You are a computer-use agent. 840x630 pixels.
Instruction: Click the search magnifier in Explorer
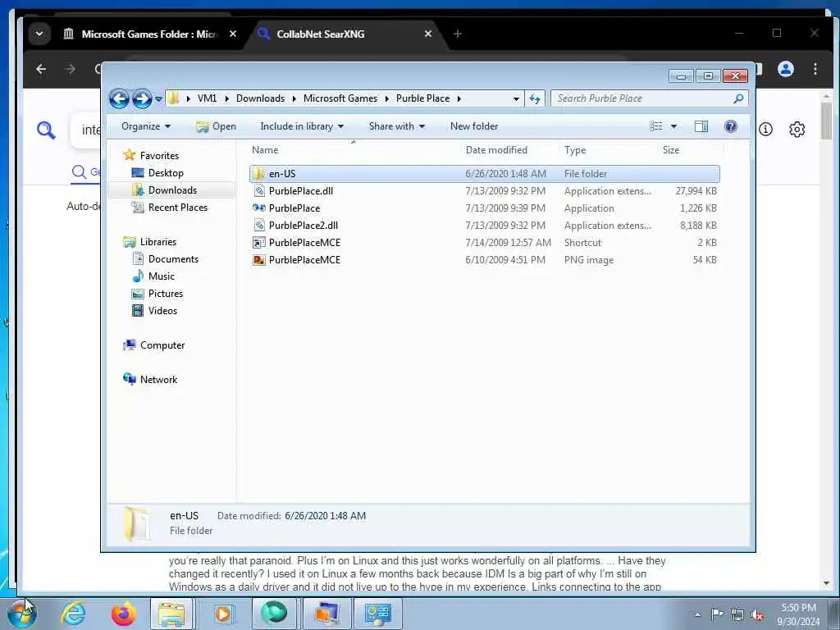pos(739,98)
